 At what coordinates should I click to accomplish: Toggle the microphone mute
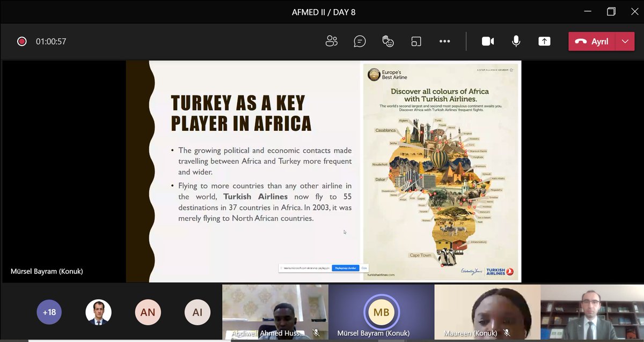point(516,41)
